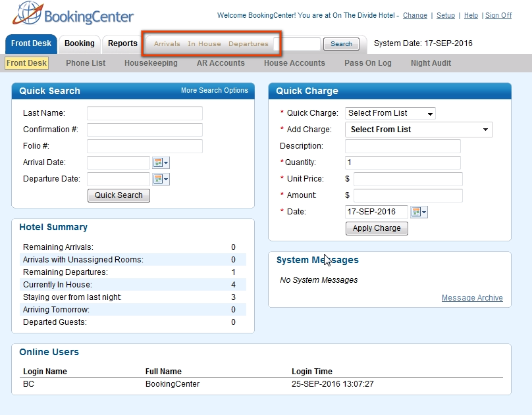Focus the Quantity input field
The image size is (532, 415).
(x=403, y=162)
